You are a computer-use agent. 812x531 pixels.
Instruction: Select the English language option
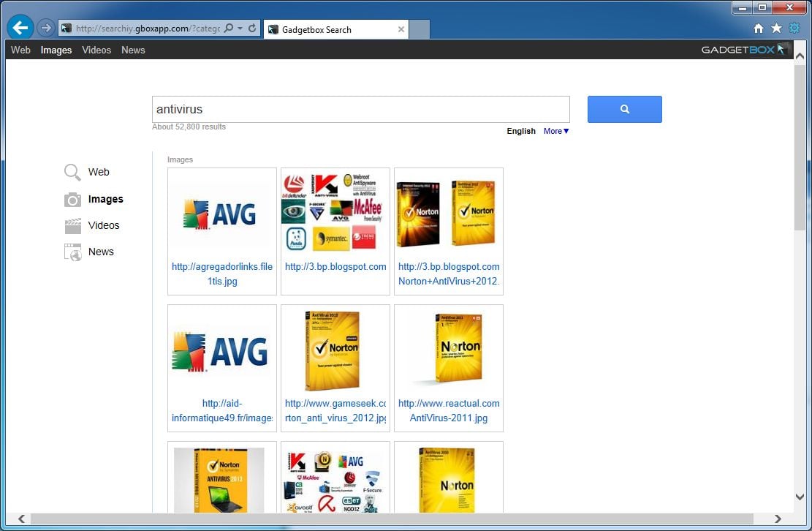point(521,131)
